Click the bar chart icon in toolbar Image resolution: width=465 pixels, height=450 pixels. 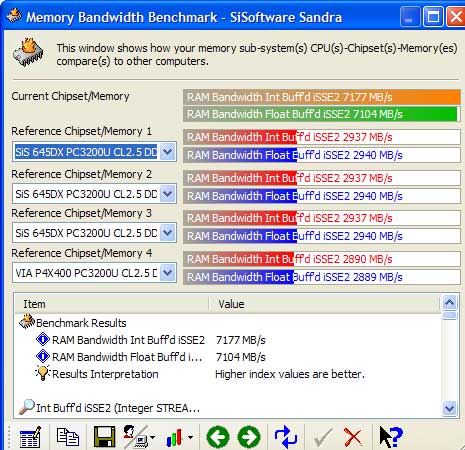(x=175, y=437)
